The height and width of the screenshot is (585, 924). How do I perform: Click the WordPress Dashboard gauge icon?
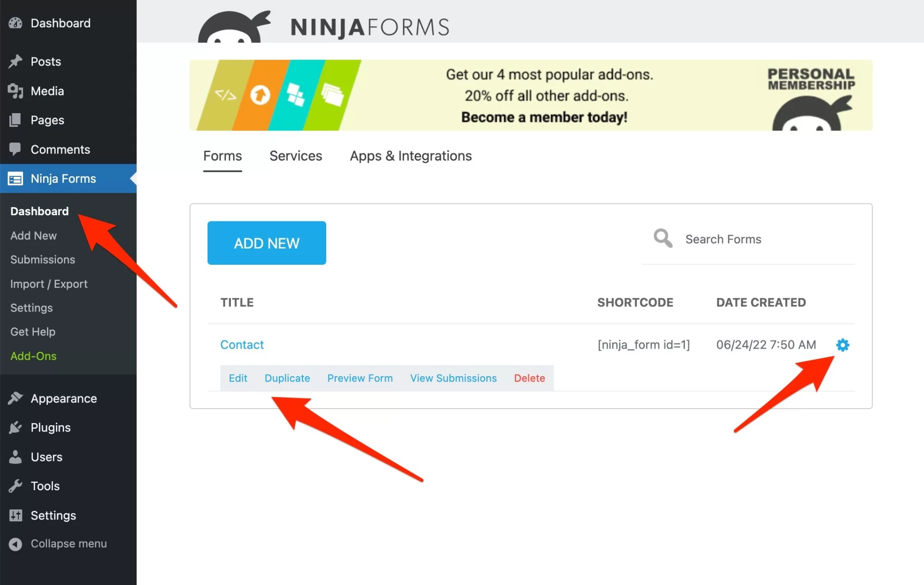15,23
